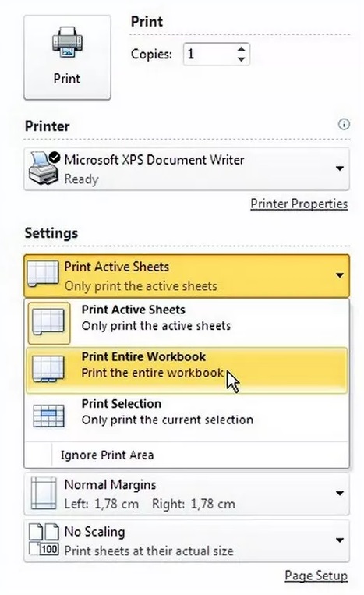Open the No Scaling dropdown arrow

(340, 540)
